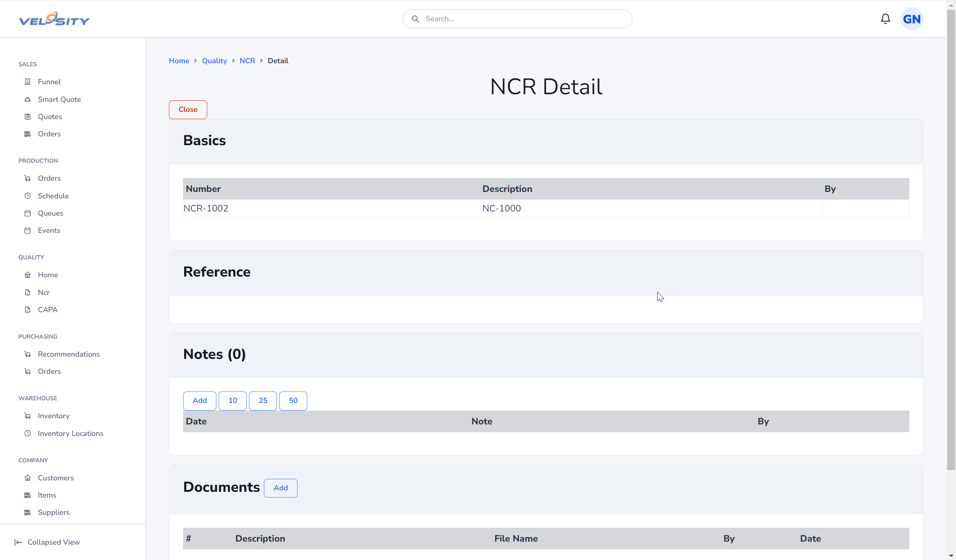Click the Notes (0) section heading
This screenshot has width=956, height=560.
(x=214, y=354)
